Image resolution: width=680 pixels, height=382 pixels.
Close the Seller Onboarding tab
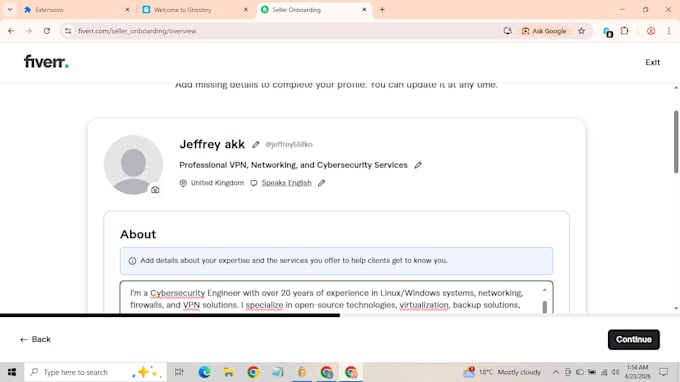tap(364, 10)
